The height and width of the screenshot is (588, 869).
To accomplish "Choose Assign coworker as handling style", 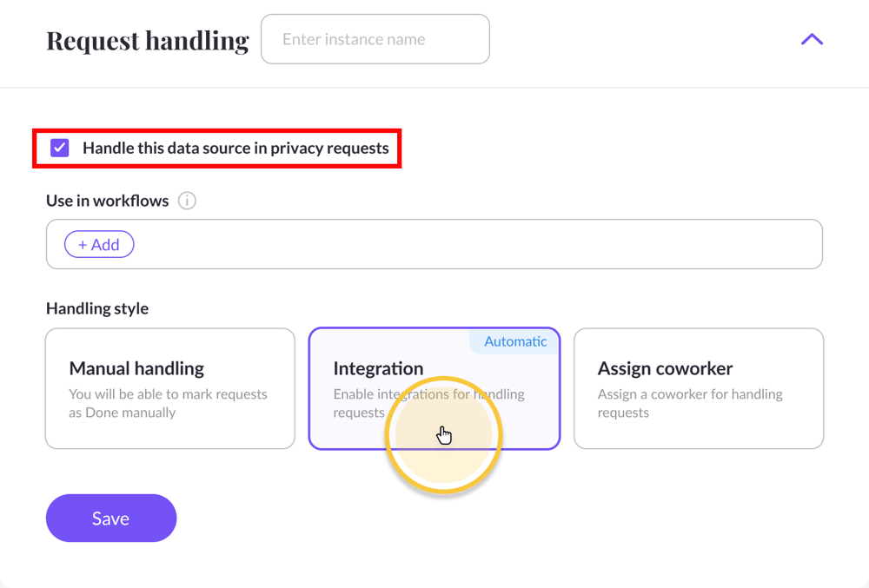I will [x=699, y=388].
